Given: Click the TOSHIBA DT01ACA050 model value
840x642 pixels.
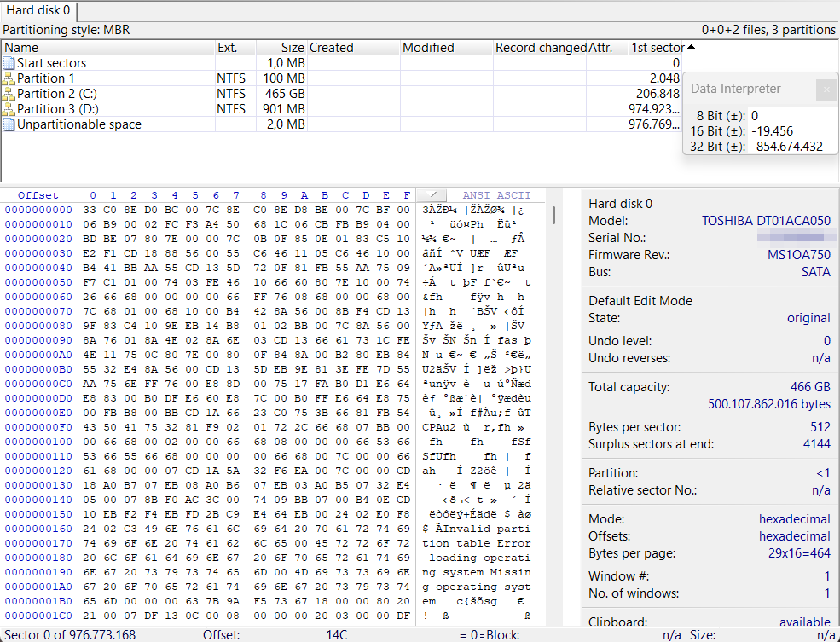Looking at the screenshot, I should pyautogui.click(x=766, y=221).
